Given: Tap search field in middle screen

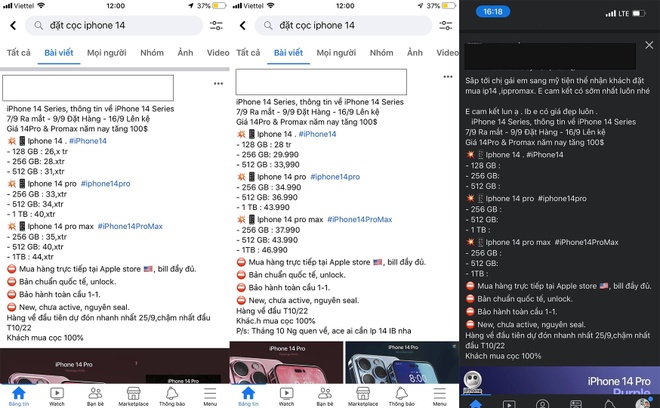Looking at the screenshot, I should 343,26.
